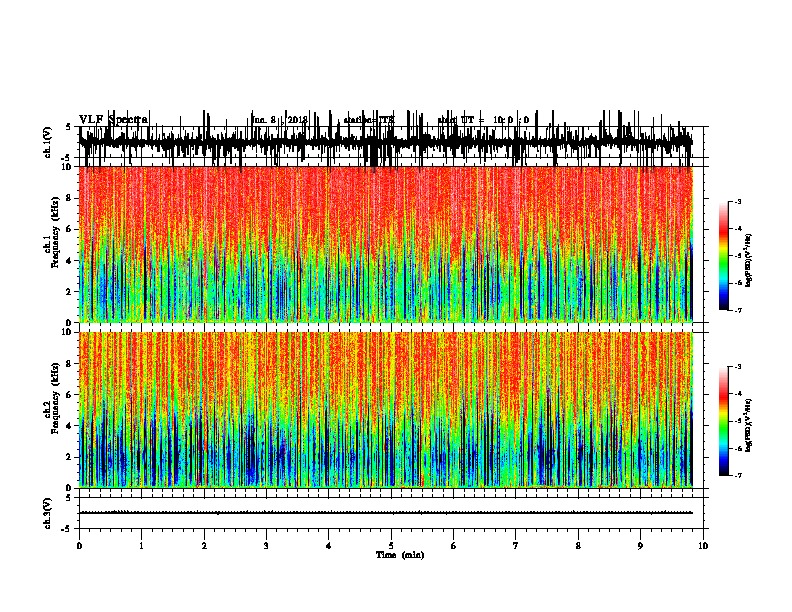Image resolution: width=792 pixels, height=612 pixels.
Task: Click the "0" tick on the time axis
Action: pos(79,546)
